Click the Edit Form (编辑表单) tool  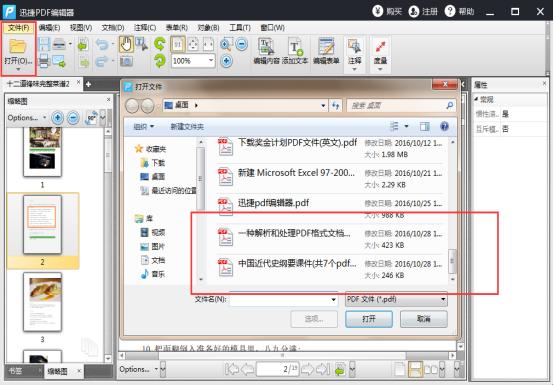click(x=326, y=51)
